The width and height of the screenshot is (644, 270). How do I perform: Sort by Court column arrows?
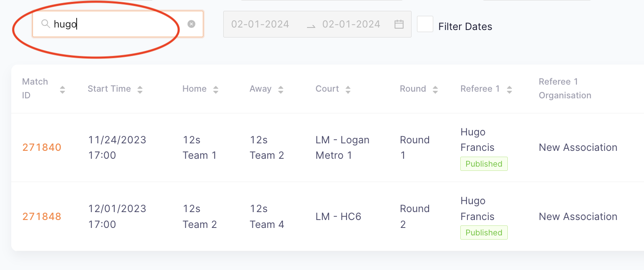click(x=348, y=89)
